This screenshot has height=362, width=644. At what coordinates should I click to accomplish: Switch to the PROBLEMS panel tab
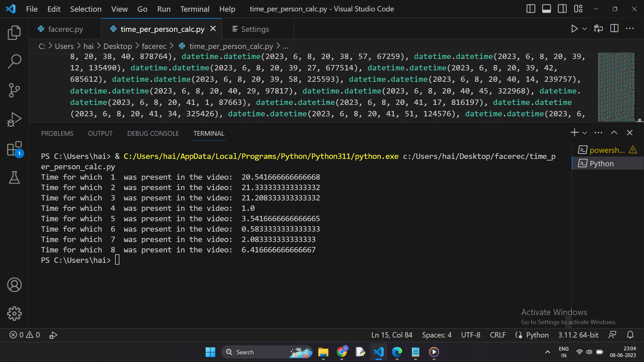[x=57, y=133]
